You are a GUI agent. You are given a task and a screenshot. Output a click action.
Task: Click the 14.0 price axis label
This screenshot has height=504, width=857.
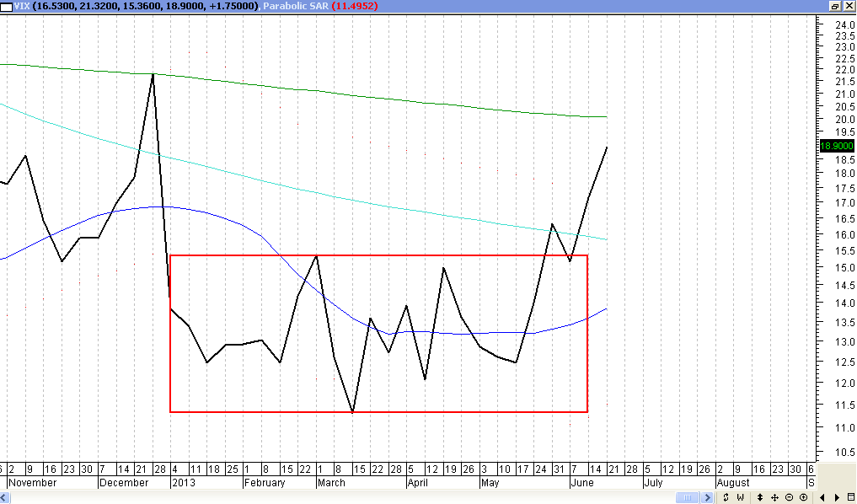844,303
